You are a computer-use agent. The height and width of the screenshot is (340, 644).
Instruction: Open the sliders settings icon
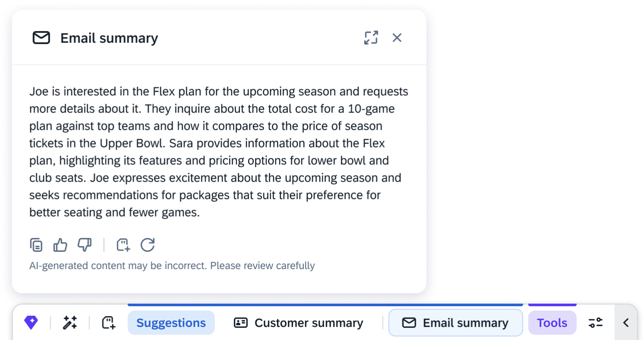pos(596,323)
